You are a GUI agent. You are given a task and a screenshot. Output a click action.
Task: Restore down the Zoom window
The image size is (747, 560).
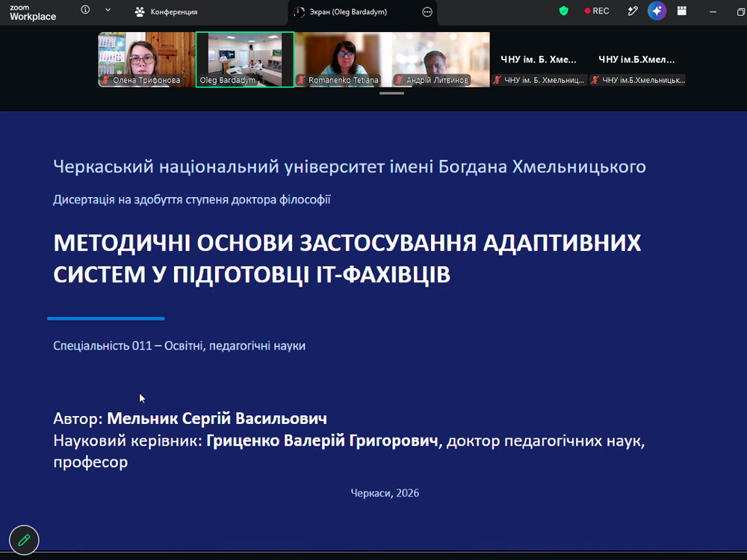740,12
